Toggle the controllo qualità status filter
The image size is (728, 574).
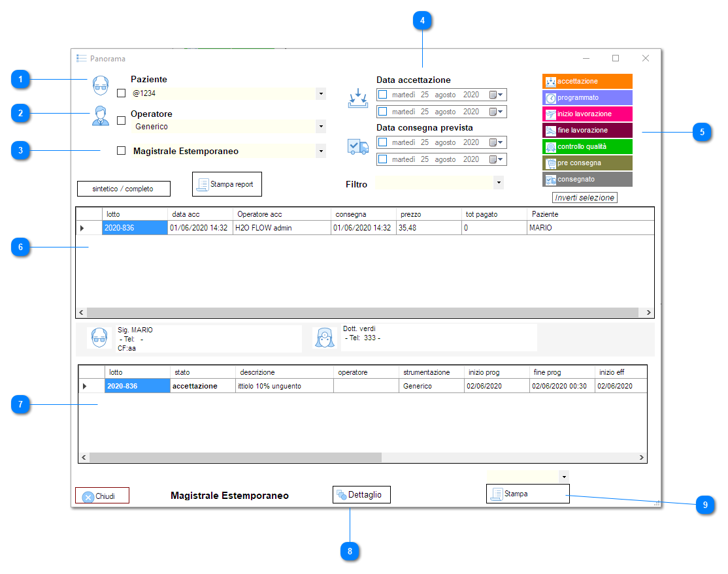(587, 147)
